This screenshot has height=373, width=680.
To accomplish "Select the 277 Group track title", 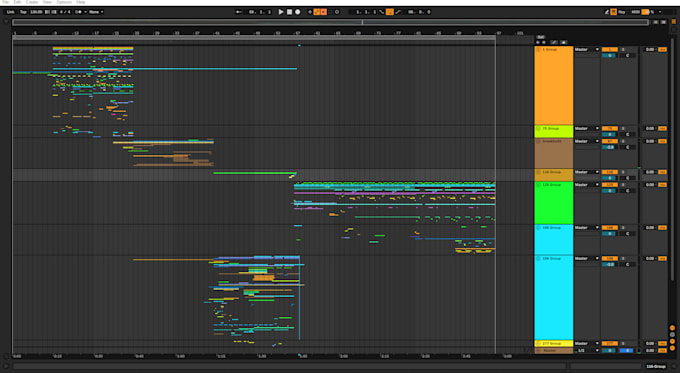I will point(552,343).
